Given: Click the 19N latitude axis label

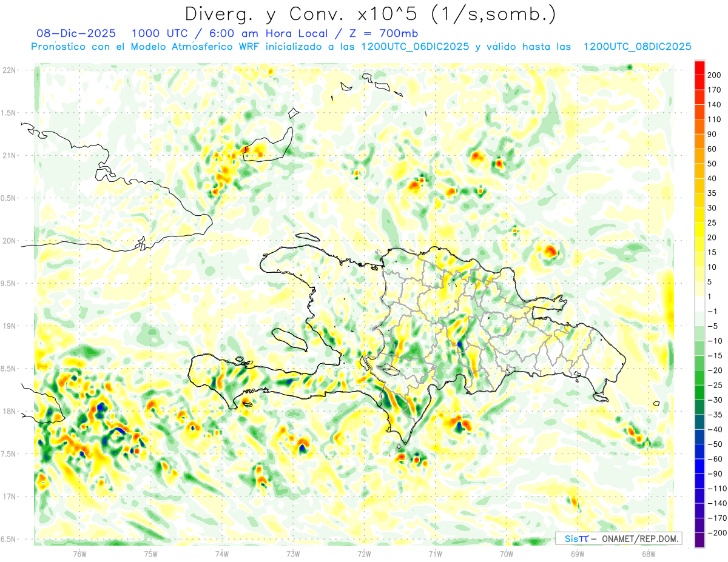Looking at the screenshot, I should (x=10, y=326).
